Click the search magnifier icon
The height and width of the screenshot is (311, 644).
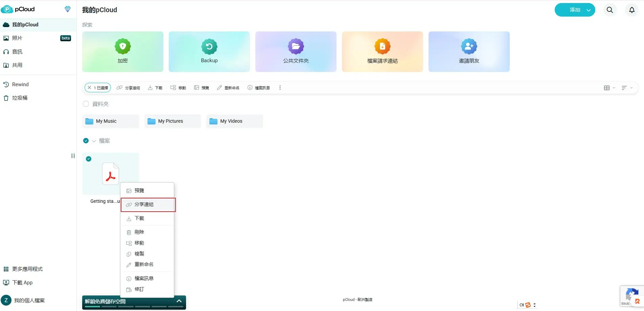point(609,10)
